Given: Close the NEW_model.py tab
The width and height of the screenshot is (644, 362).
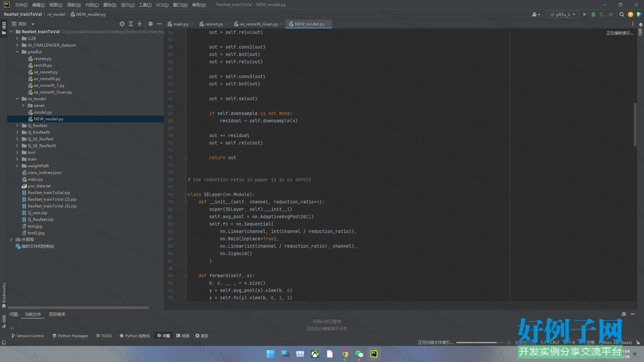Looking at the screenshot, I should click(x=328, y=24).
